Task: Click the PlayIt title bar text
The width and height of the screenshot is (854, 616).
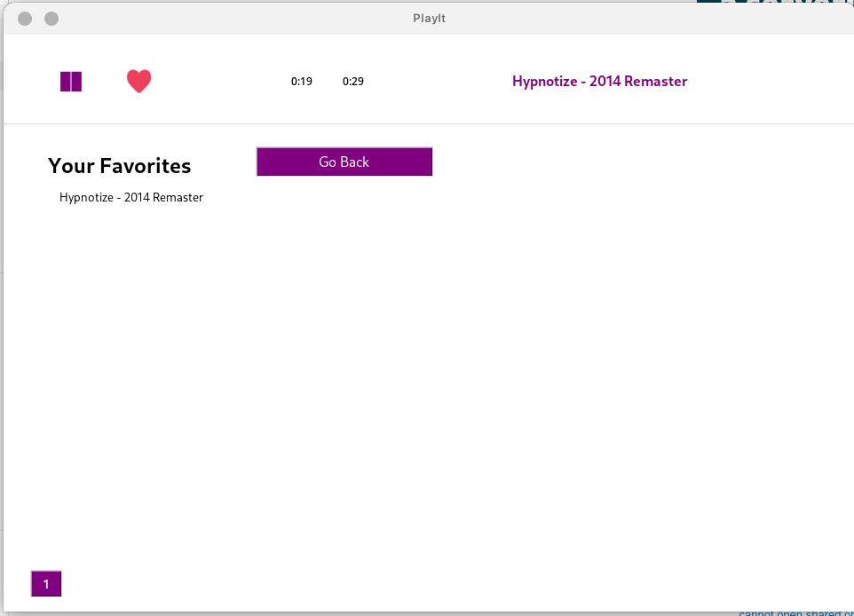Action: click(429, 18)
